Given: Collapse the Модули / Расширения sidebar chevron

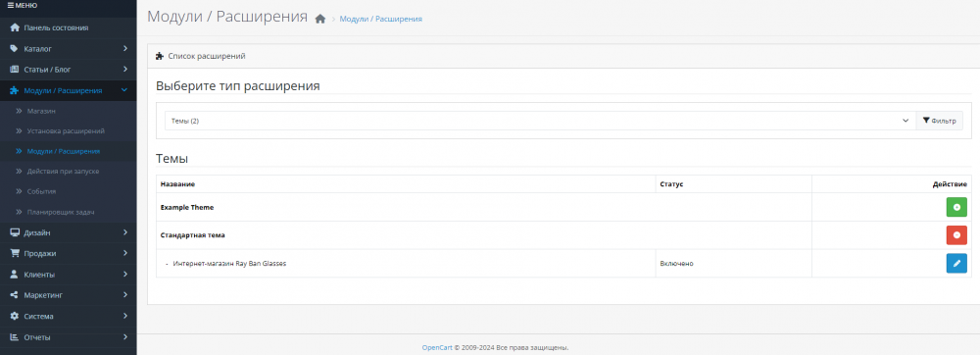Looking at the screenshot, I should coord(125,90).
